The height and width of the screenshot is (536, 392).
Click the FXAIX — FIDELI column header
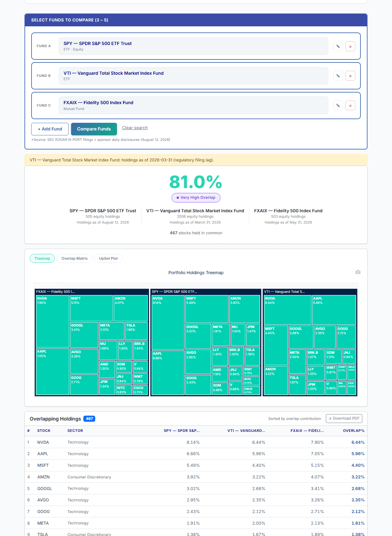[307, 431]
